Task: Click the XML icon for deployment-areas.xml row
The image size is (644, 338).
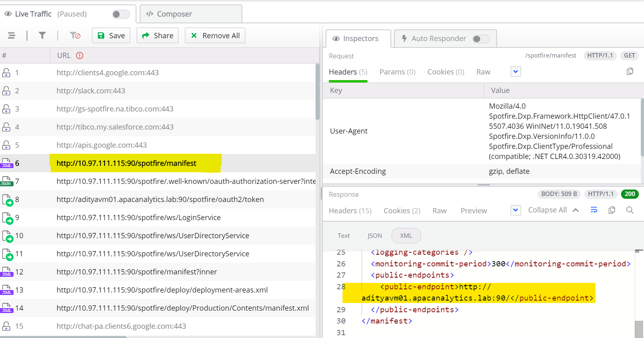Action: (x=7, y=290)
